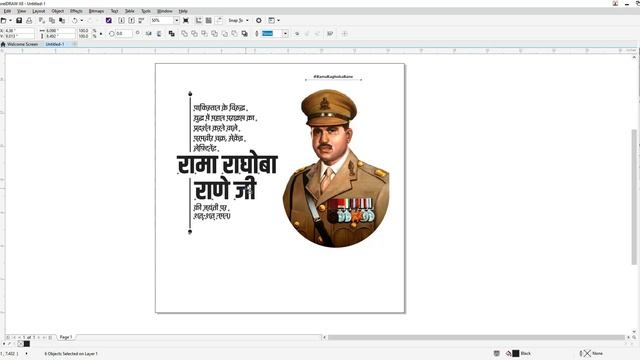Click the Paste icon in toolbar
Image resolution: width=640 pixels, height=360 pixels.
click(x=62, y=20)
